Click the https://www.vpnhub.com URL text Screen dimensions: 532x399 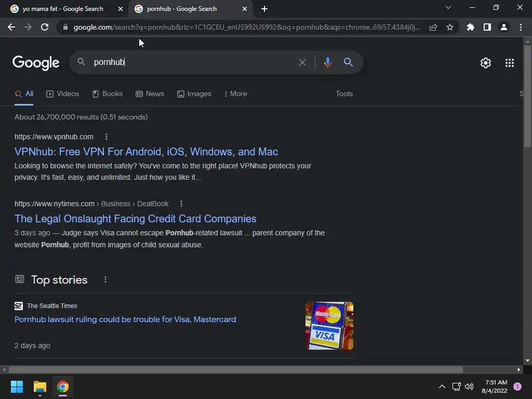pyautogui.click(x=54, y=137)
